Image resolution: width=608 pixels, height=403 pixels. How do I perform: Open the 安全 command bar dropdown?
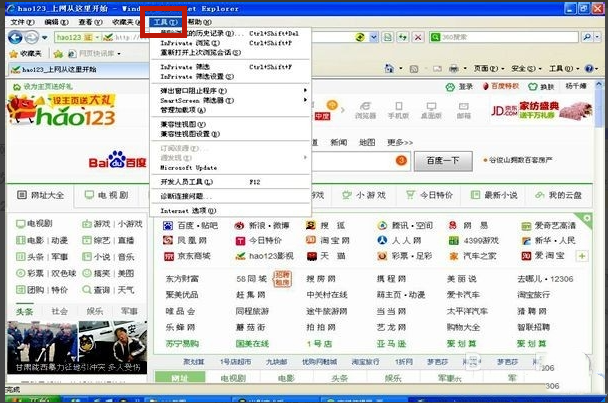526,69
